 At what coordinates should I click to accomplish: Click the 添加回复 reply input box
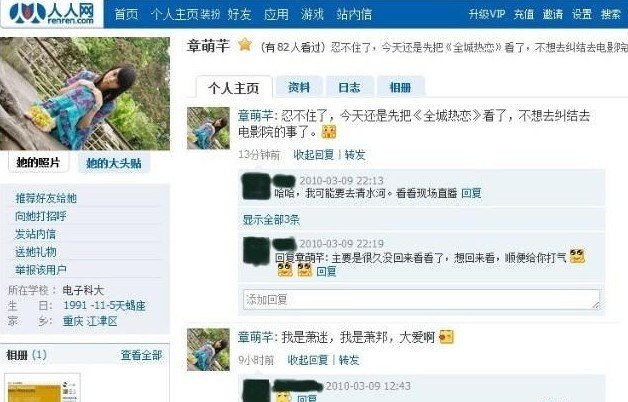[421, 299]
